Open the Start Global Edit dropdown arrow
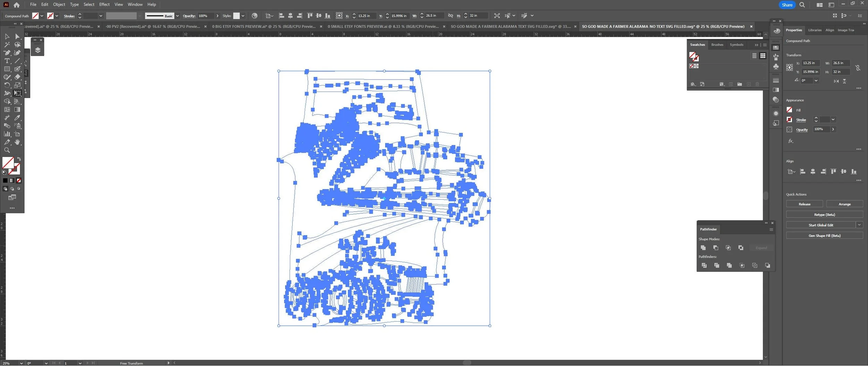Image resolution: width=868 pixels, height=366 pixels. [859, 225]
